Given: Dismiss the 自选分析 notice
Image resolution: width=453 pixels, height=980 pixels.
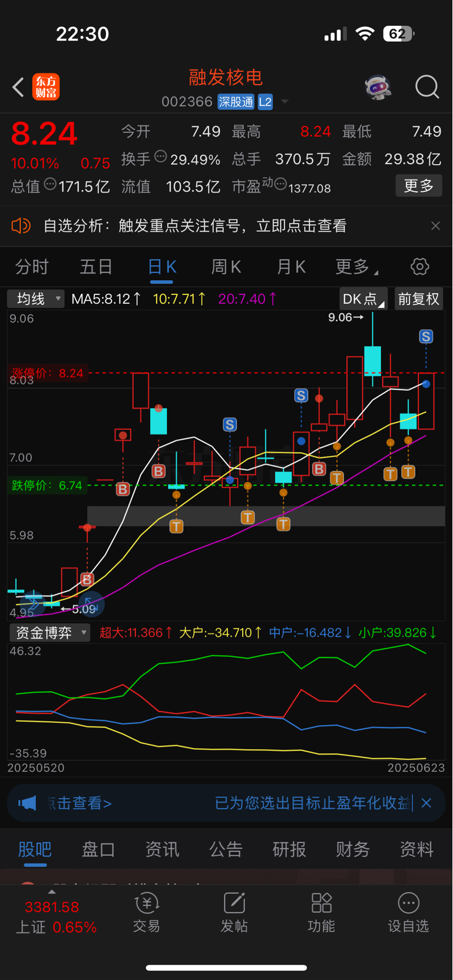Looking at the screenshot, I should (x=435, y=226).
